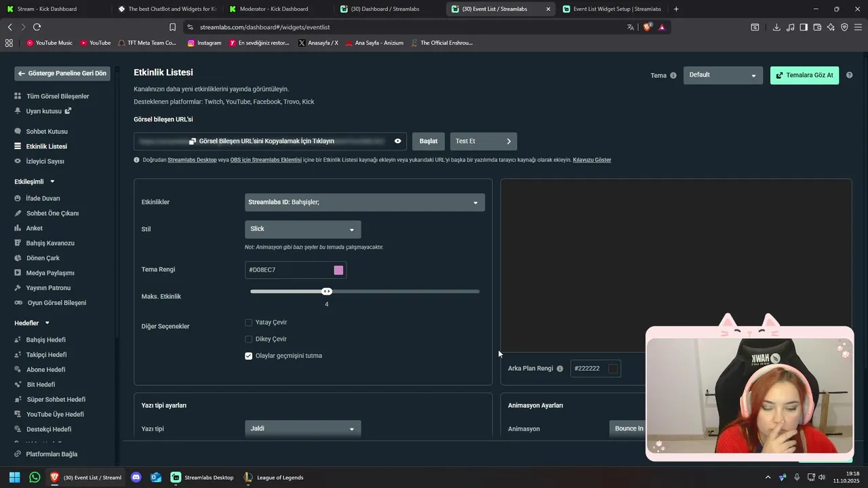This screenshot has width=868, height=488.
Task: Open the Yazı tipi dropdown showing Jaldi
Action: click(x=302, y=428)
